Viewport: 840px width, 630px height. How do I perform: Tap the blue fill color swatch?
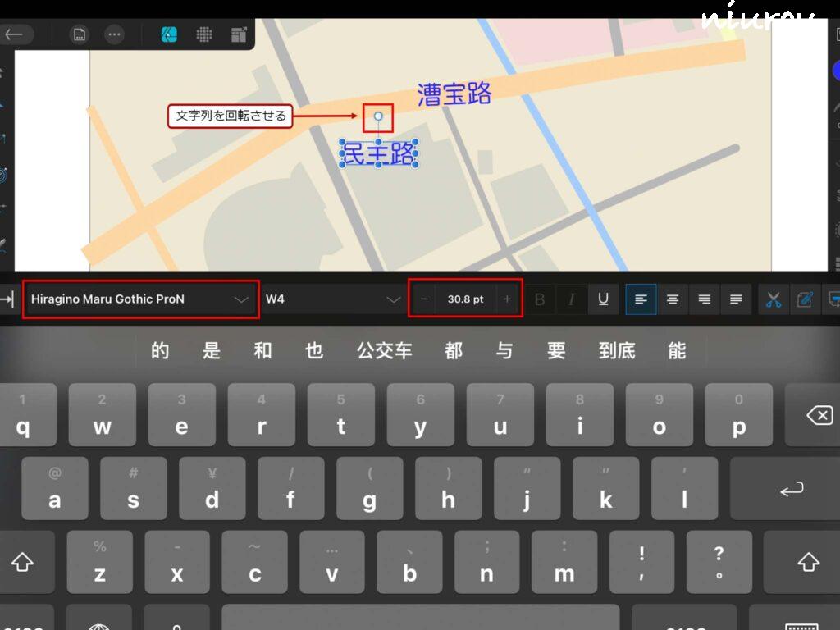point(836,71)
